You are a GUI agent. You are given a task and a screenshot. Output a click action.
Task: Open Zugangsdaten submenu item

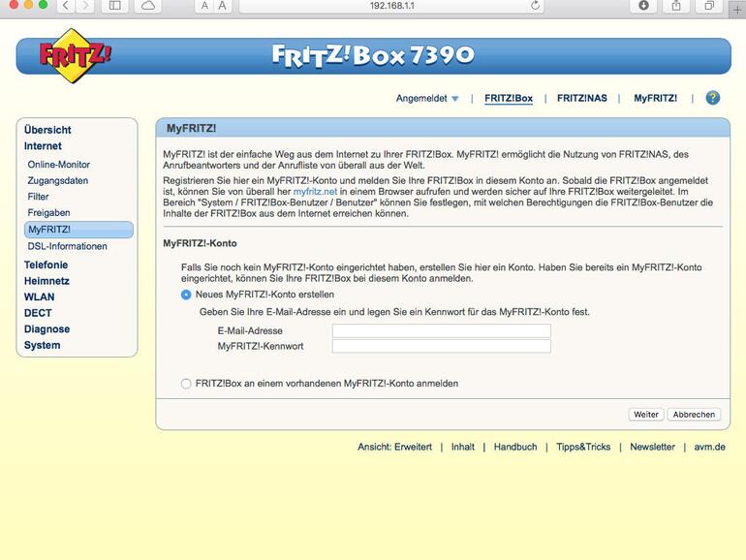pyautogui.click(x=57, y=181)
